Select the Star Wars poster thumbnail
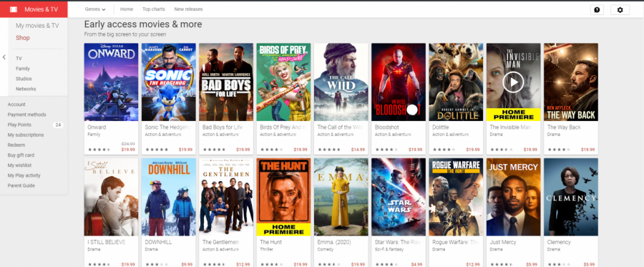 pos(399,197)
